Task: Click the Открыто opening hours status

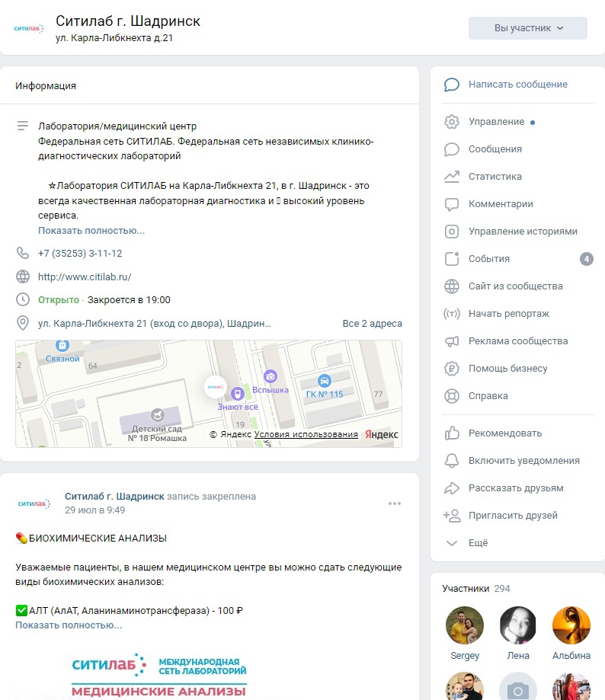Action: pyautogui.click(x=59, y=300)
